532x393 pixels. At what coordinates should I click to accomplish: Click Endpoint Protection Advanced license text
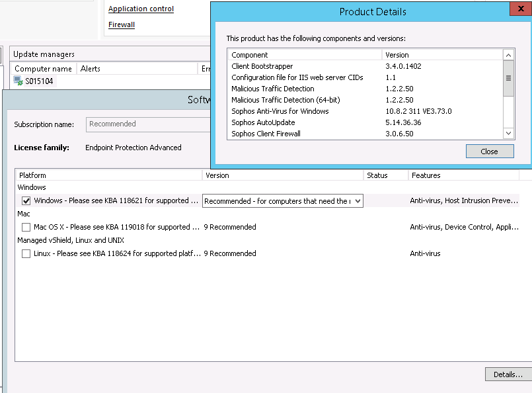click(133, 148)
